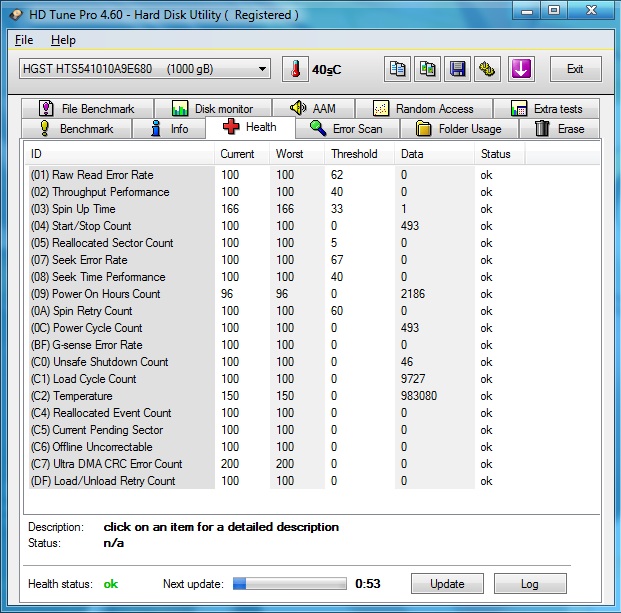The image size is (621, 613).
Task: Click the Status column header
Action: pos(500,154)
